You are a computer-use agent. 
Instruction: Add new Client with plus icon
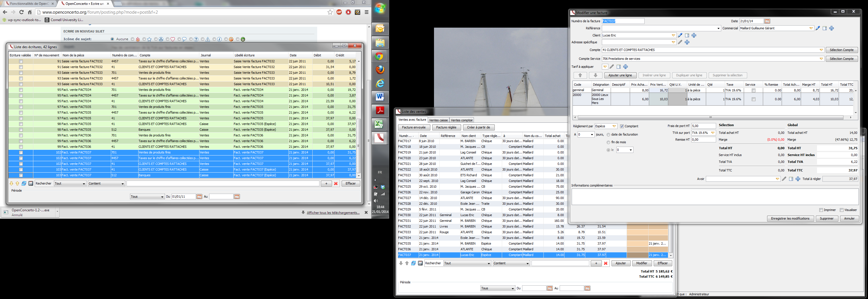(694, 35)
